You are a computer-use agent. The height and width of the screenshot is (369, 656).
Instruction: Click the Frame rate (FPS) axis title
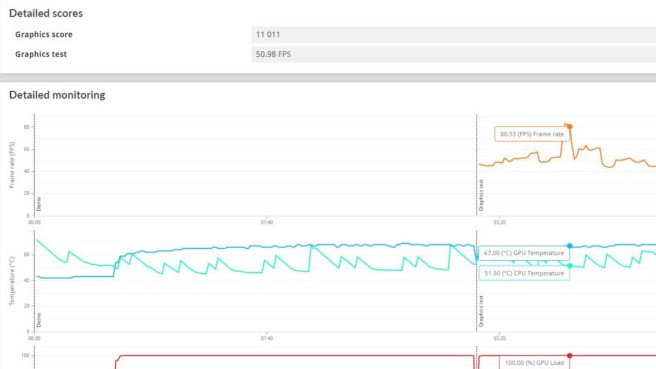(x=12, y=165)
